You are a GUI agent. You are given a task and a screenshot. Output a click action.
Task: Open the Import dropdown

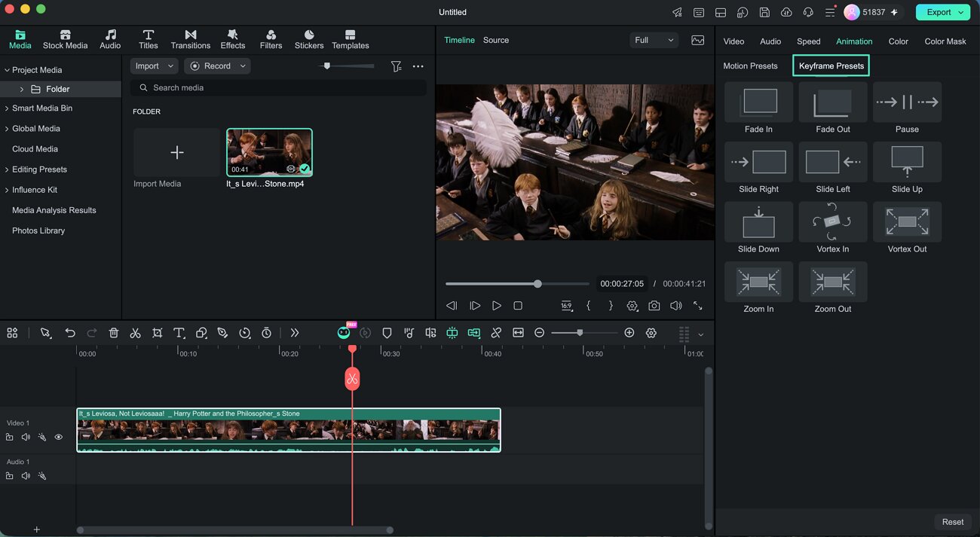click(155, 66)
